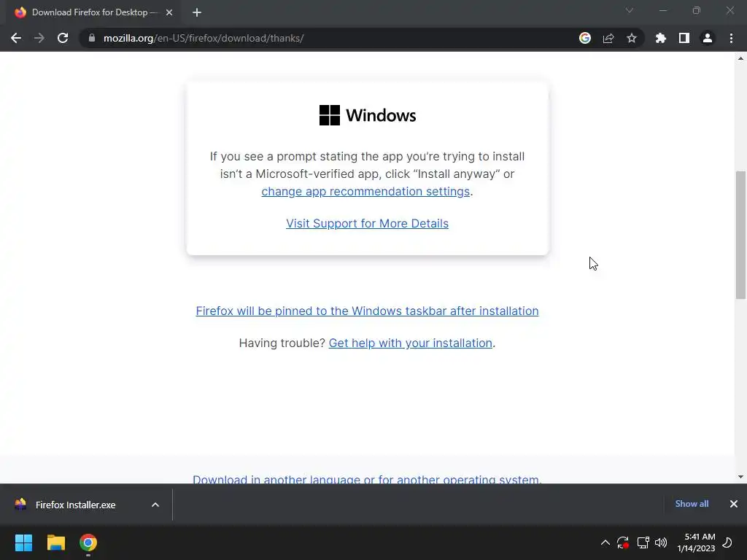Viewport: 747px width, 560px height.
Task: Open Get help with your installation link
Action: 410,343
